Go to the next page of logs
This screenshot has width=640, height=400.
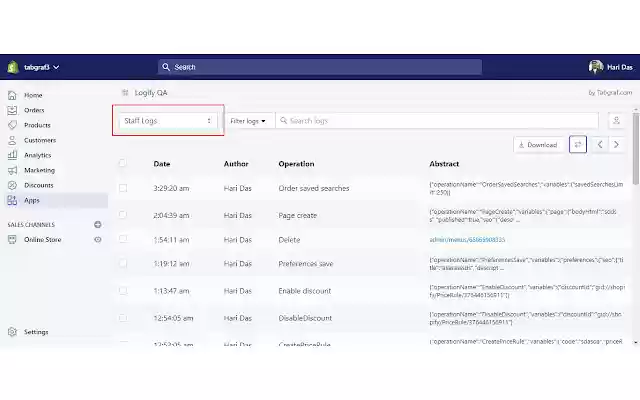click(x=616, y=144)
